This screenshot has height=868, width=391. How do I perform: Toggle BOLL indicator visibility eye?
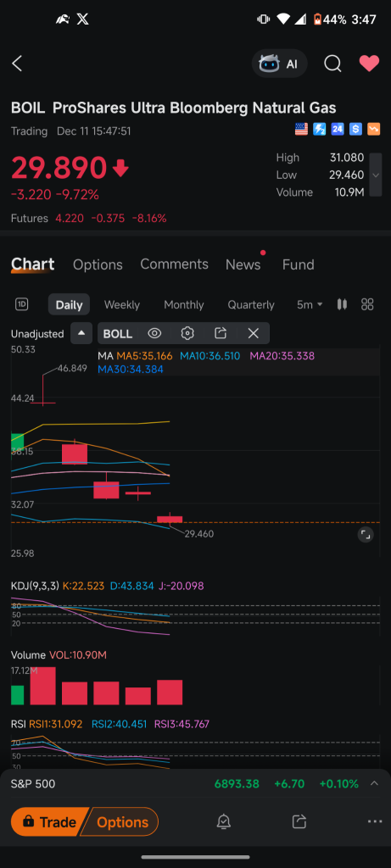(154, 333)
